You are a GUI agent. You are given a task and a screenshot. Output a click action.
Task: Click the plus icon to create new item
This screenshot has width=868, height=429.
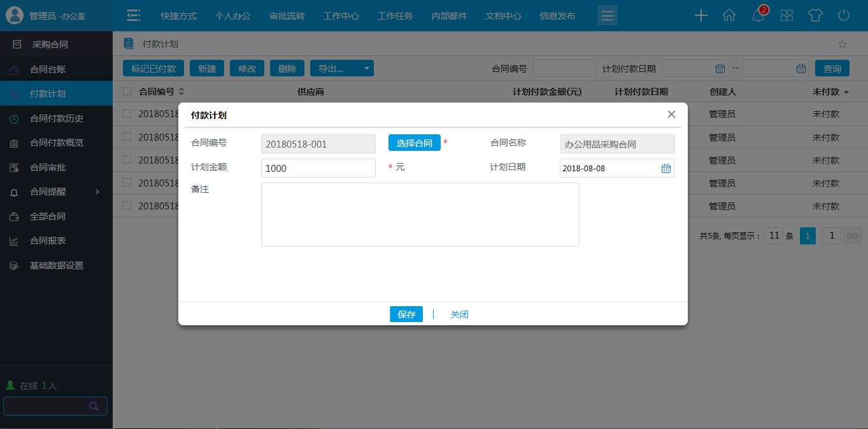(701, 15)
